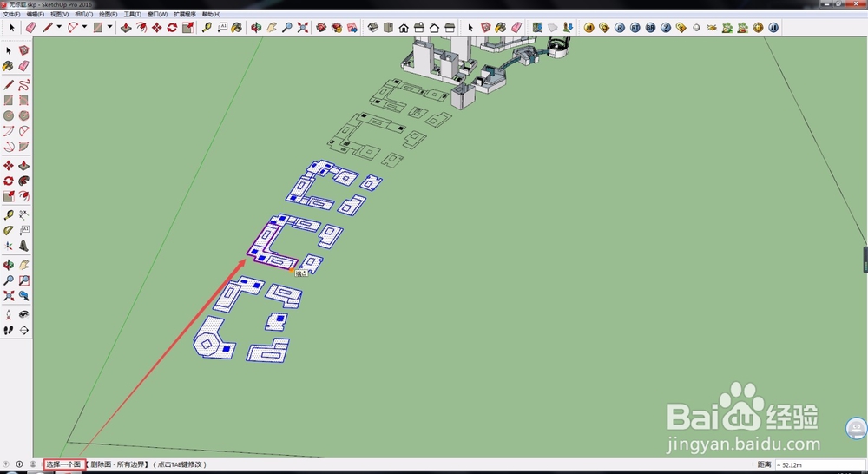Select the Look Around eye tool

tap(23, 315)
